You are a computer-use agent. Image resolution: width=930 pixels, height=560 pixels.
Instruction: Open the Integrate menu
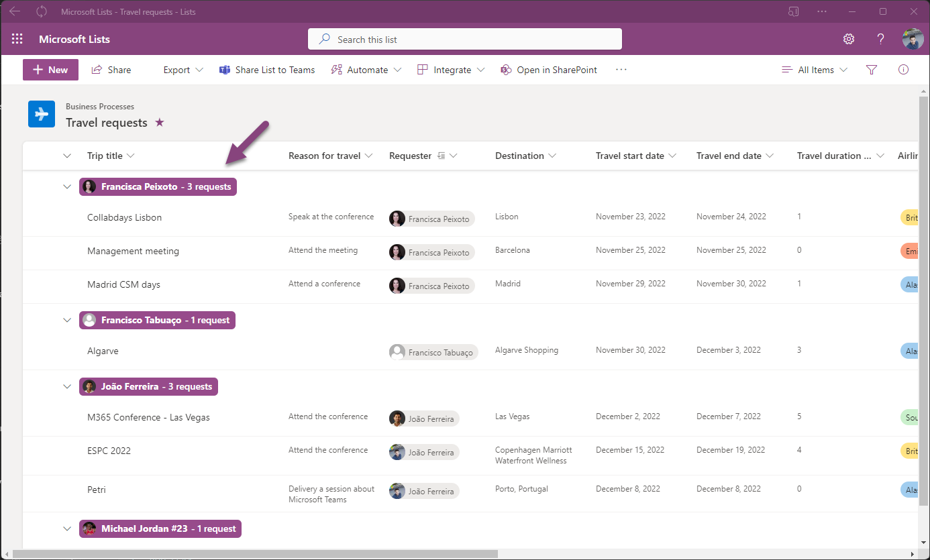point(451,70)
